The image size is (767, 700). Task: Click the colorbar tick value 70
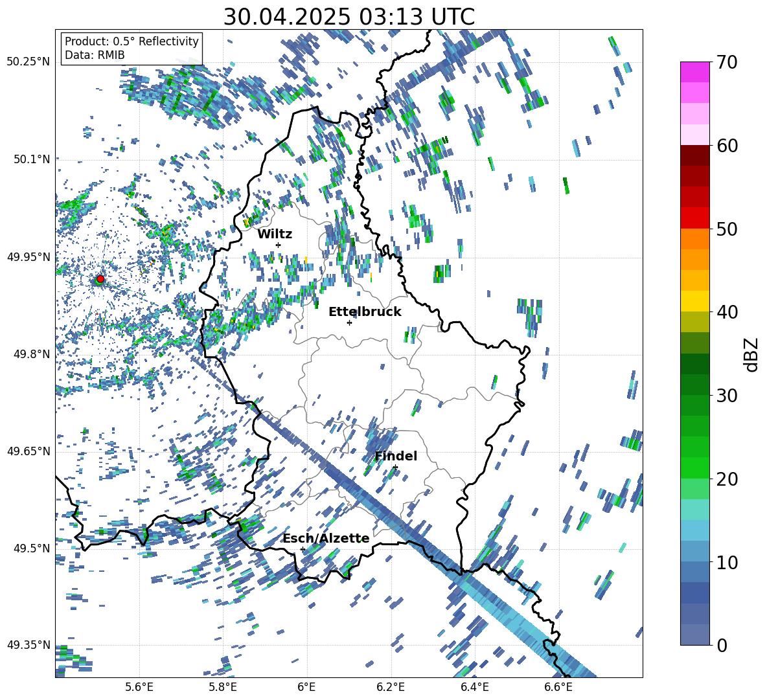click(726, 62)
